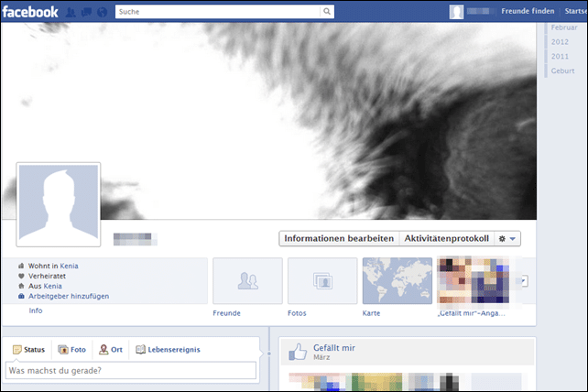Jump to Geburt in timeline
588x392 pixels.
pos(562,71)
